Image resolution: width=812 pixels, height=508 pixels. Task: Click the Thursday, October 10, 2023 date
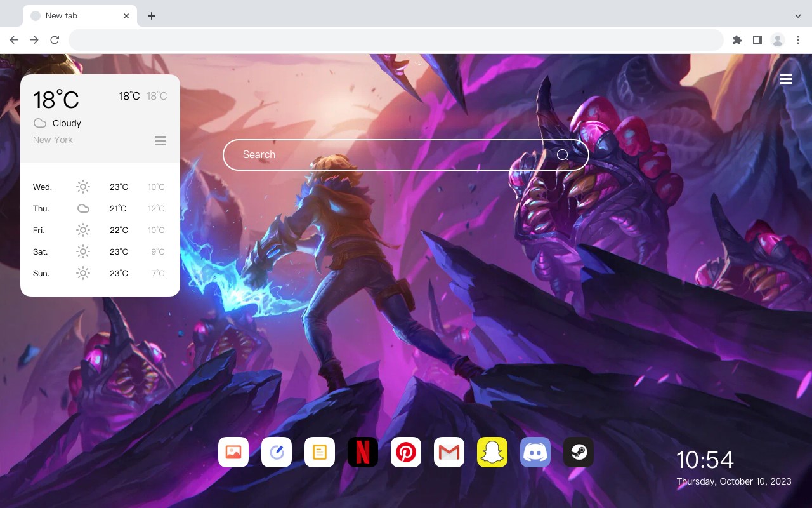[734, 481]
